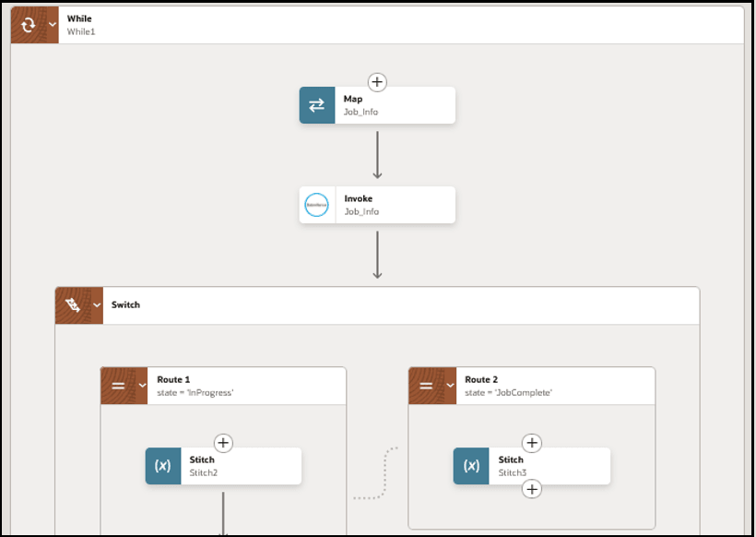The image size is (756, 537).
Task: Add an action above Stitch2 via plus button
Action: (222, 443)
